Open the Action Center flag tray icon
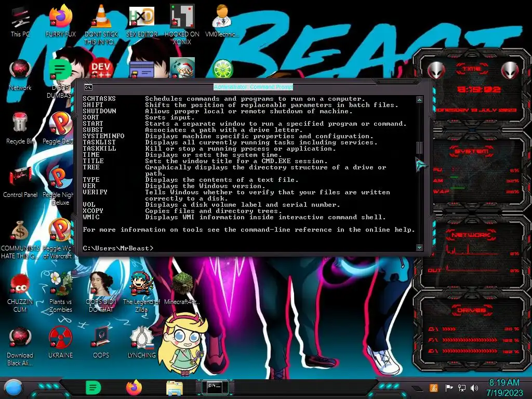The image size is (532, 399). pos(449,388)
